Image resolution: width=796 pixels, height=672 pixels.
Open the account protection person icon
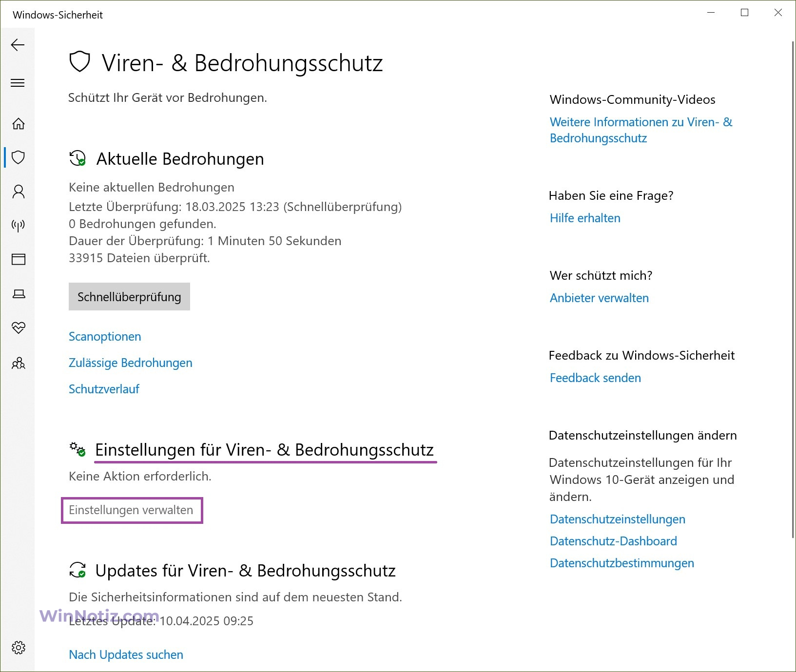pos(19,192)
